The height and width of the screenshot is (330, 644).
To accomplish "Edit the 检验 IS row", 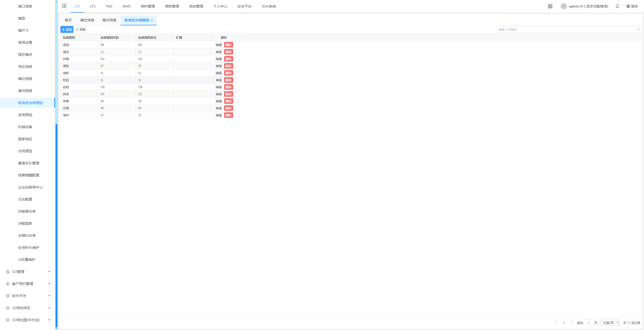I will pyautogui.click(x=219, y=80).
